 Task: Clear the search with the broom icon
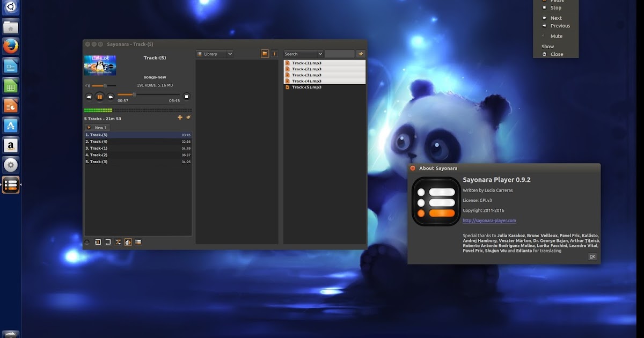[361, 54]
